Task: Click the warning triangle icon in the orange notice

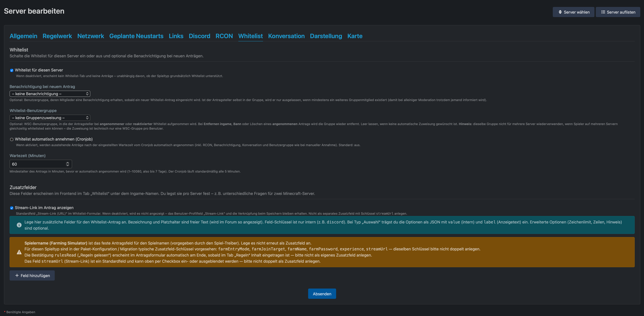Action: pyautogui.click(x=19, y=252)
